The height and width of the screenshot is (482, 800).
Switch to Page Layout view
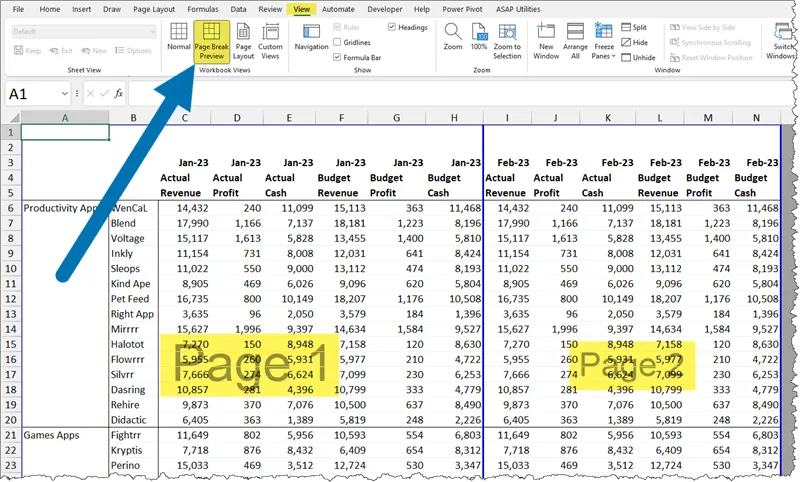[x=243, y=41]
